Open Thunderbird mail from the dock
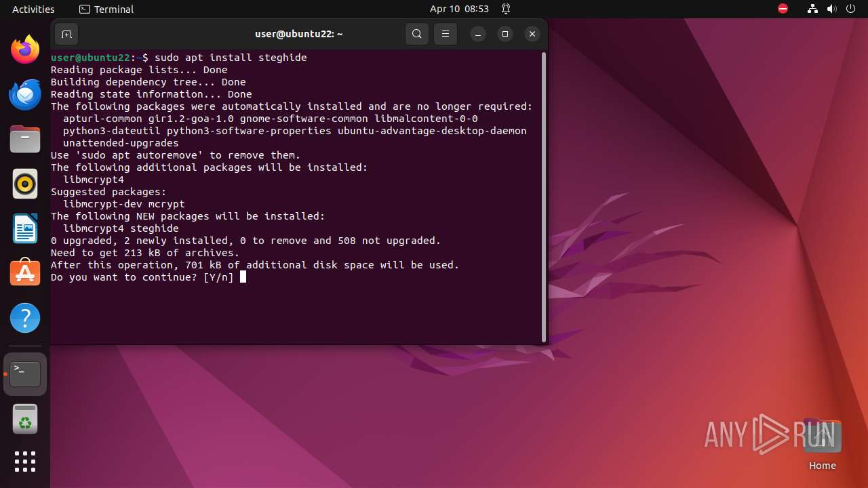 coord(25,94)
